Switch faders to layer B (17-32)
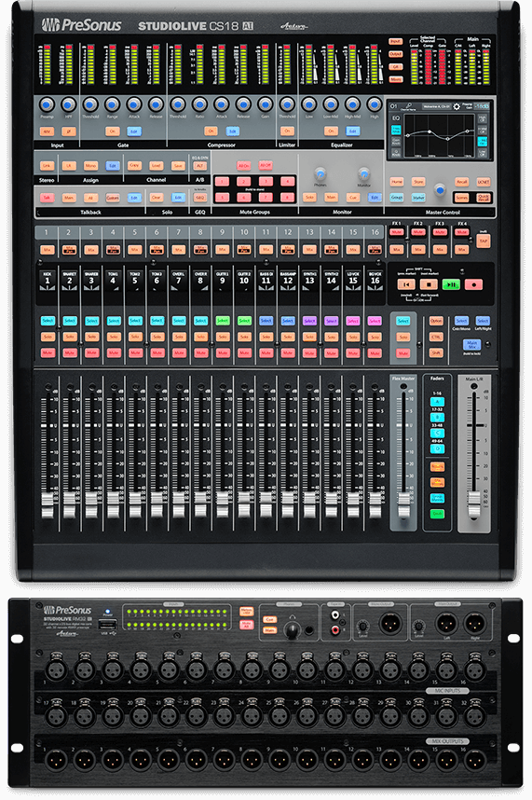The height and width of the screenshot is (800, 532). (437, 418)
